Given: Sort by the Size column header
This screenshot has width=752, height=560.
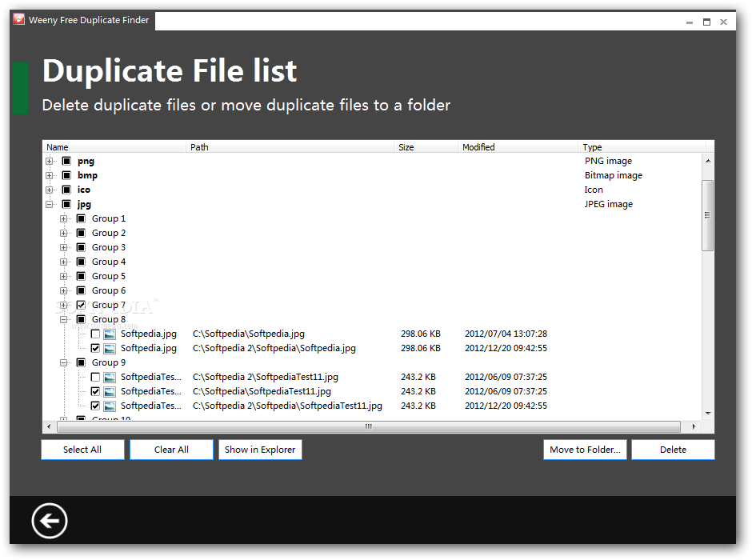Looking at the screenshot, I should [x=426, y=147].
